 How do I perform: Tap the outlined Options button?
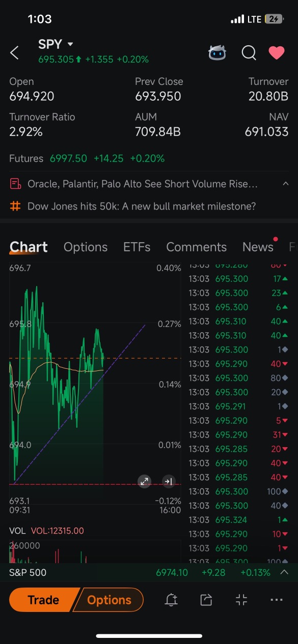(109, 600)
